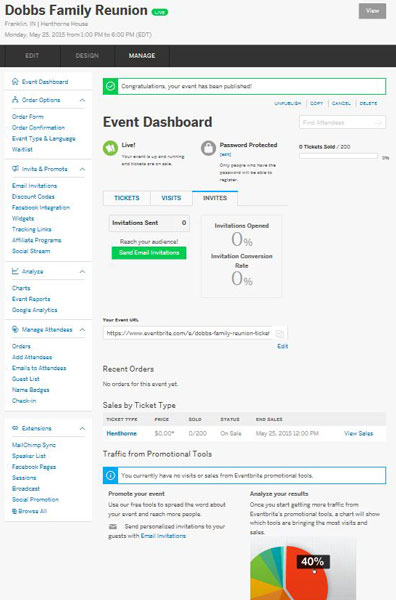Click Email Invitations link in promote text
Screen dimensions: 396x600
[x=163, y=536]
